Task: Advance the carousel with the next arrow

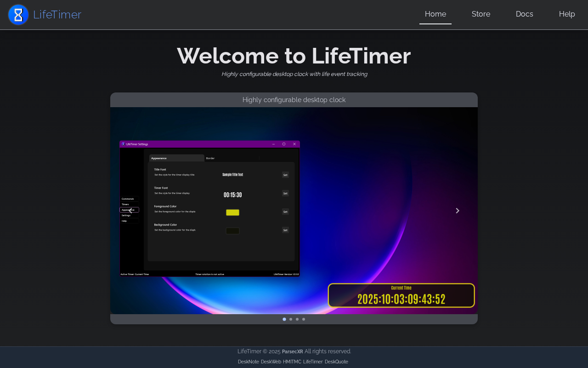Action: 458,211
